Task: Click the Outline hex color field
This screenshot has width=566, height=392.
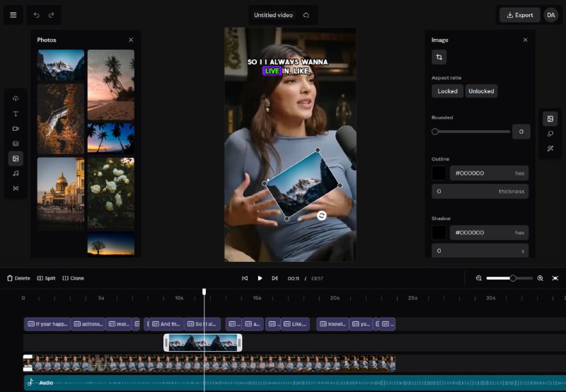Action: click(x=489, y=173)
